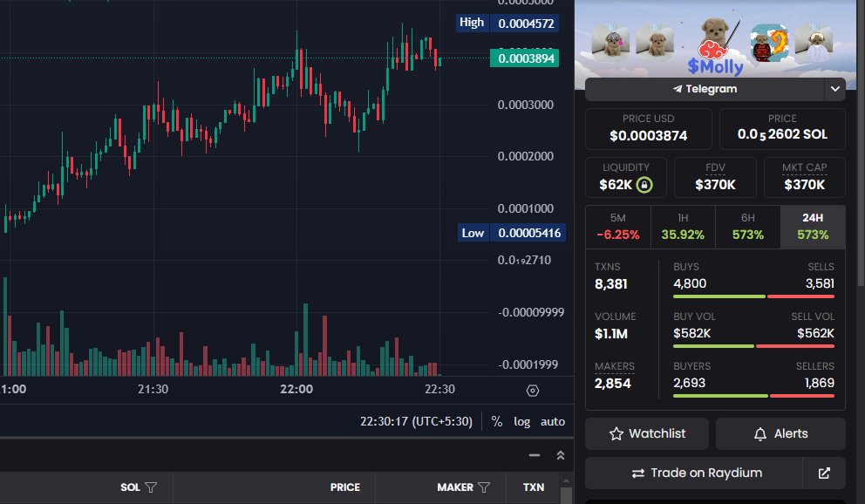Click the 21:30 time axis label
The width and height of the screenshot is (865, 504).
pyautogui.click(x=153, y=389)
